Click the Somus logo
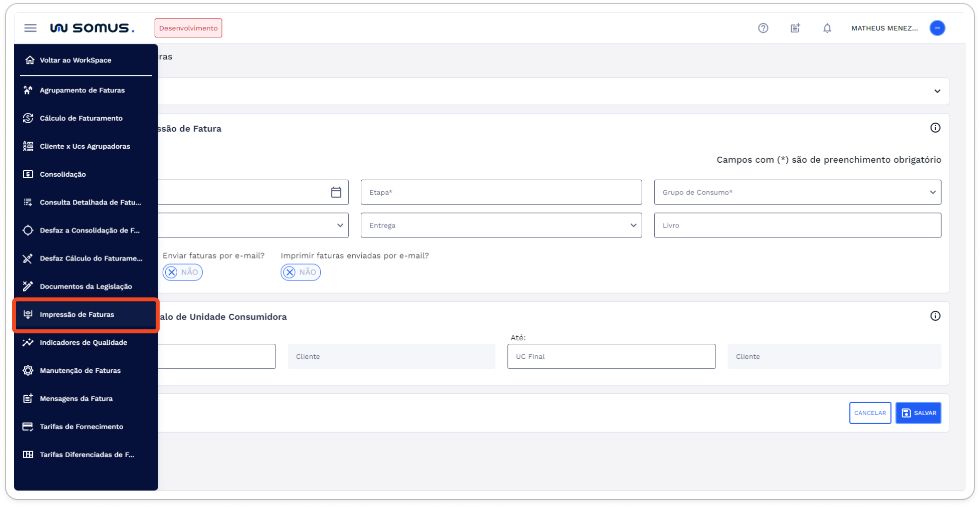The height and width of the screenshot is (507, 980). click(93, 27)
